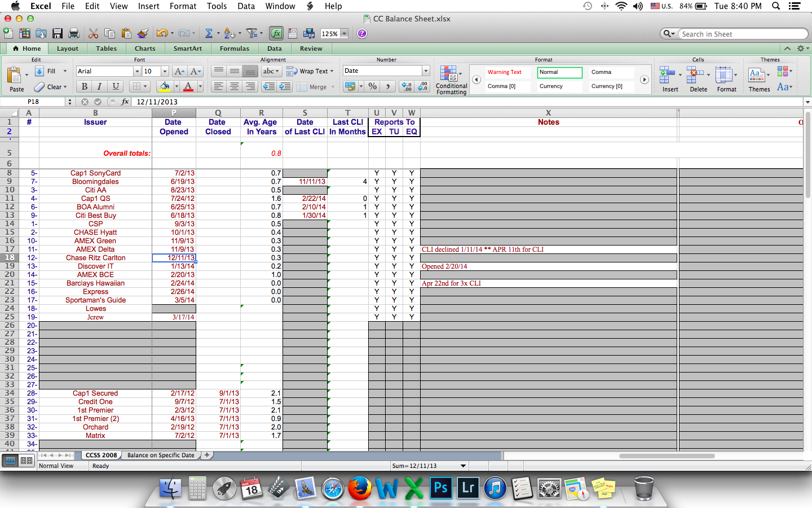Click the large Paste clipboard icon

point(15,76)
